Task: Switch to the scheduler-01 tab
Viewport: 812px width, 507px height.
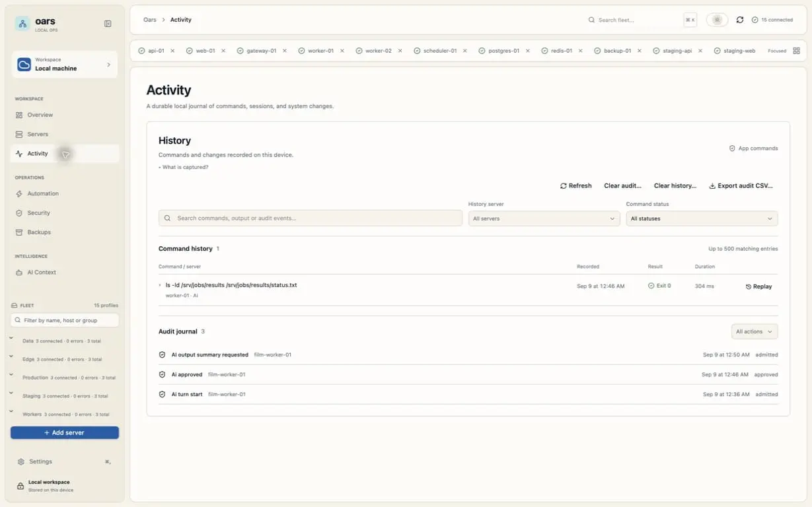Action: coord(435,51)
